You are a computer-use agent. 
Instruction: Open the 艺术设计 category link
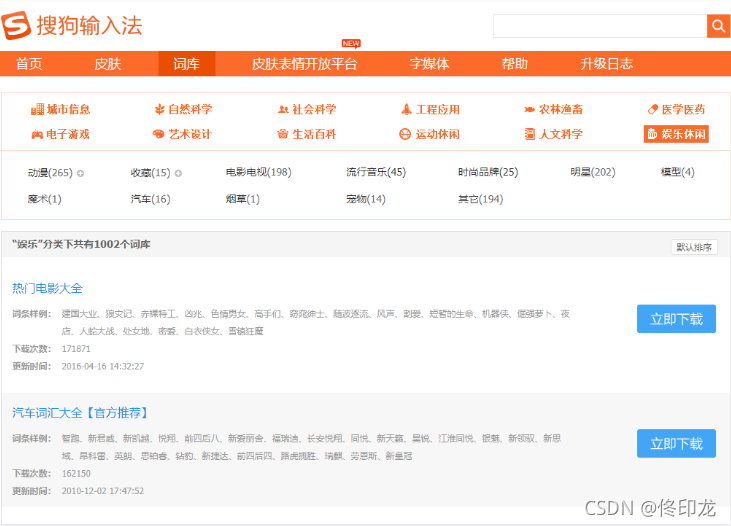tap(190, 134)
